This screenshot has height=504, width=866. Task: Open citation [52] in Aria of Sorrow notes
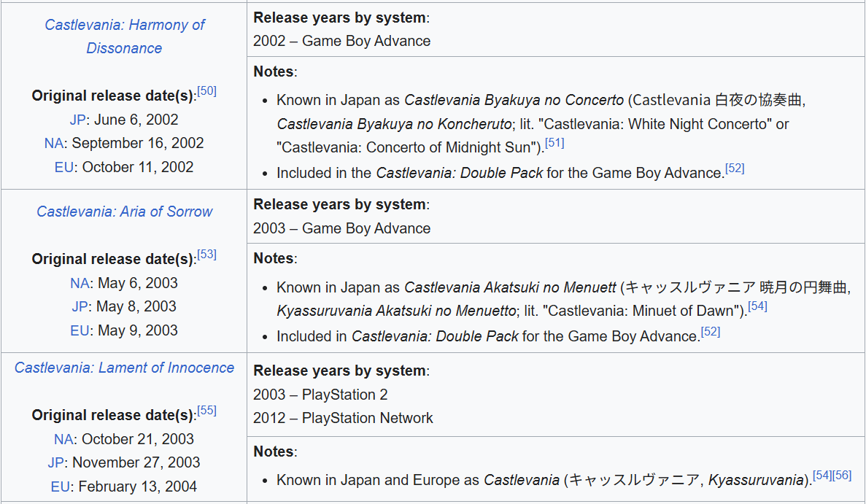click(x=711, y=332)
